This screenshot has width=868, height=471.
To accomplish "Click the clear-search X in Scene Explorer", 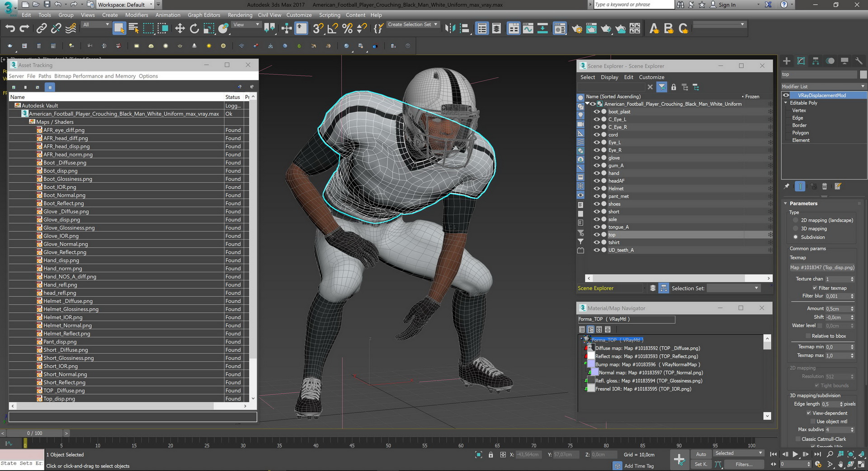I will pos(650,87).
